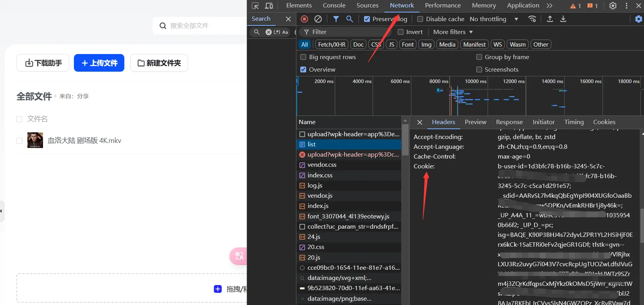644x305 pixels.
Task: Click the 上传文件 upload button
Action: pos(99,63)
